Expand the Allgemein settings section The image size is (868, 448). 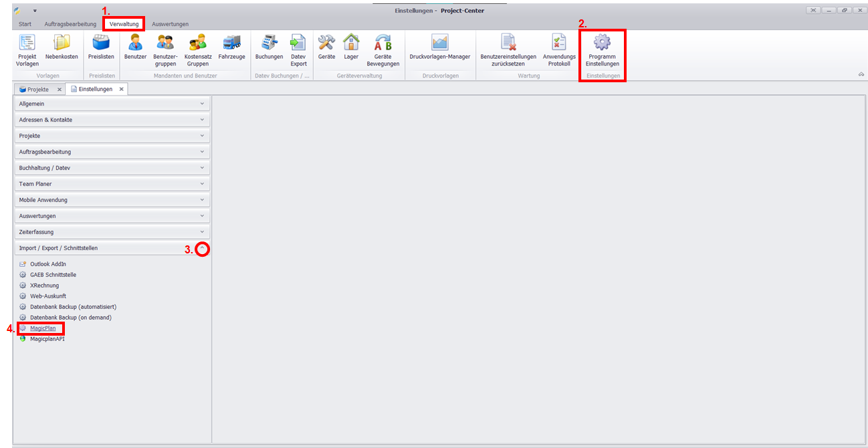112,104
